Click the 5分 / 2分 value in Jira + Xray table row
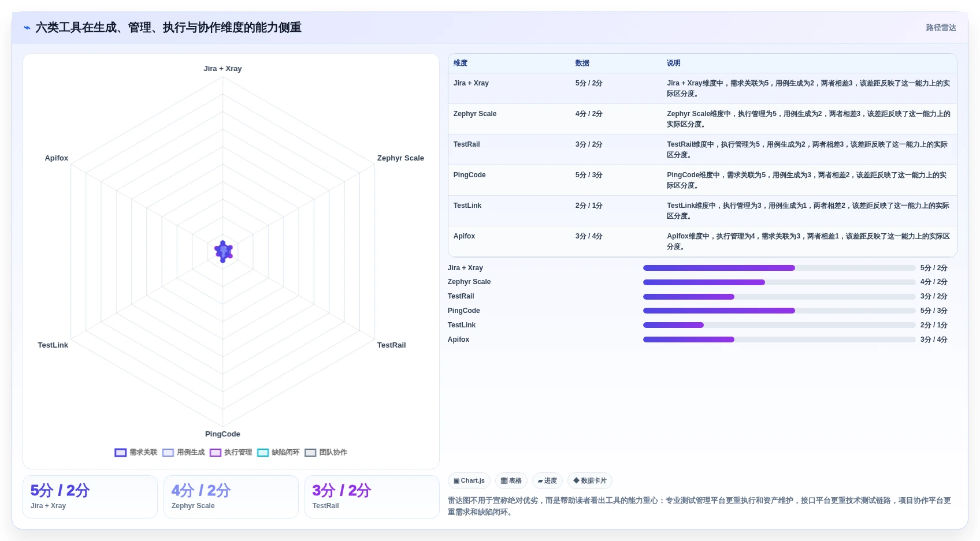The height and width of the screenshot is (541, 980). tap(589, 83)
